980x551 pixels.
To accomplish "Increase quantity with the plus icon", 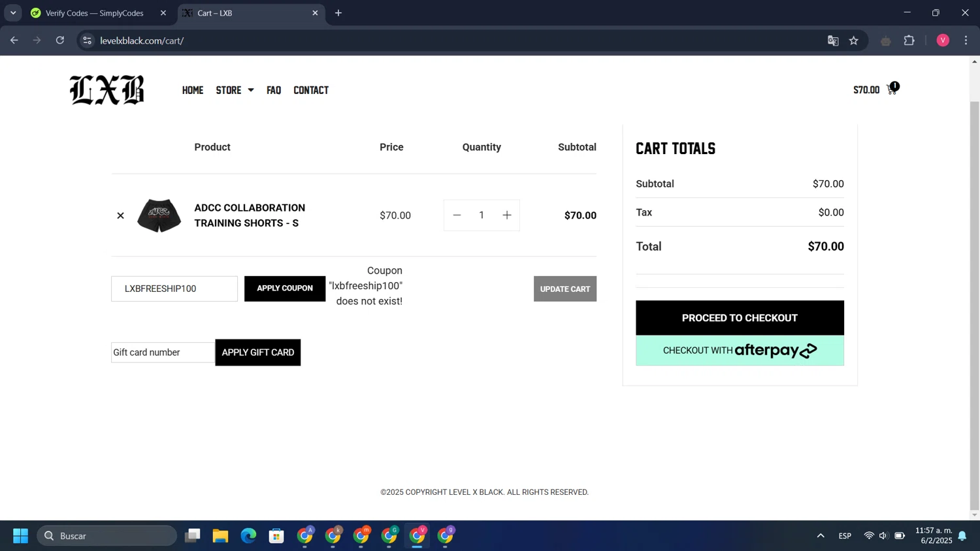I will point(507,215).
